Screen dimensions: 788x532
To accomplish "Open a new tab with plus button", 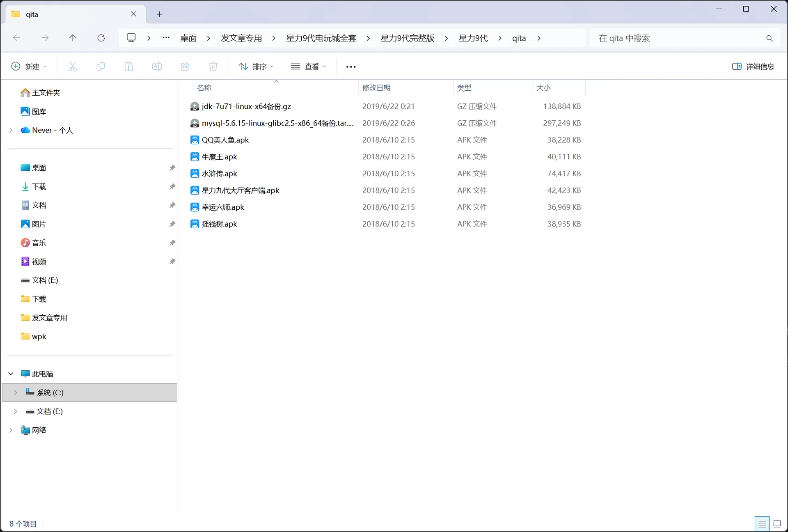I will tap(160, 14).
